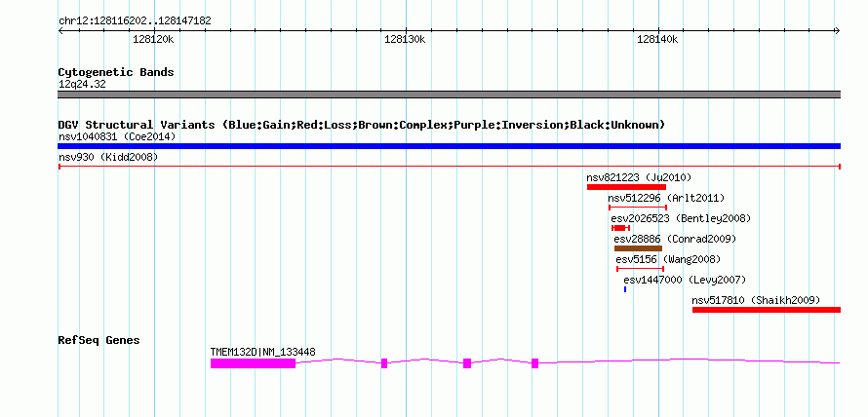Click the esv28886 (Conrad2009) label
Screen dimensions: 868x417
(x=675, y=239)
